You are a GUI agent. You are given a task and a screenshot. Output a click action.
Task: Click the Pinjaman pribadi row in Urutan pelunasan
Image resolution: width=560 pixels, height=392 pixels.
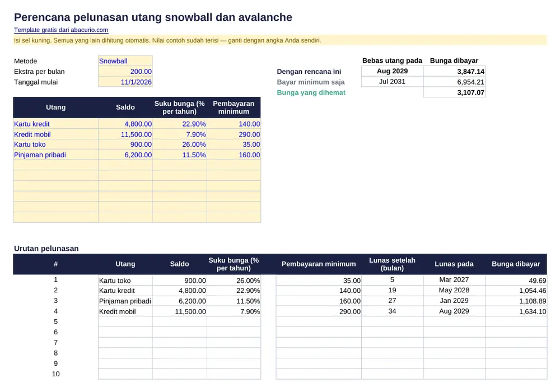click(x=280, y=301)
